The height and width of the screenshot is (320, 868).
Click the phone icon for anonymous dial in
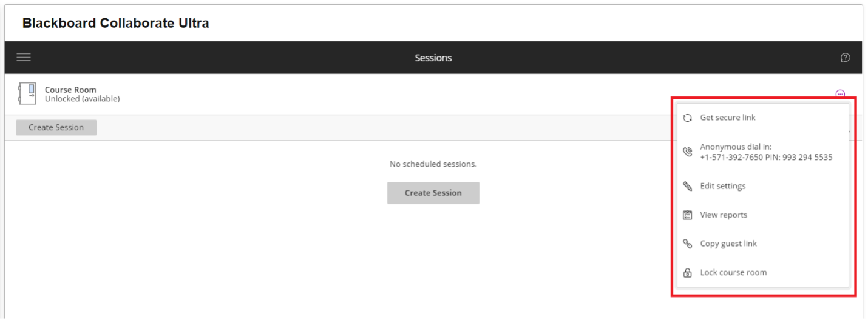click(688, 152)
